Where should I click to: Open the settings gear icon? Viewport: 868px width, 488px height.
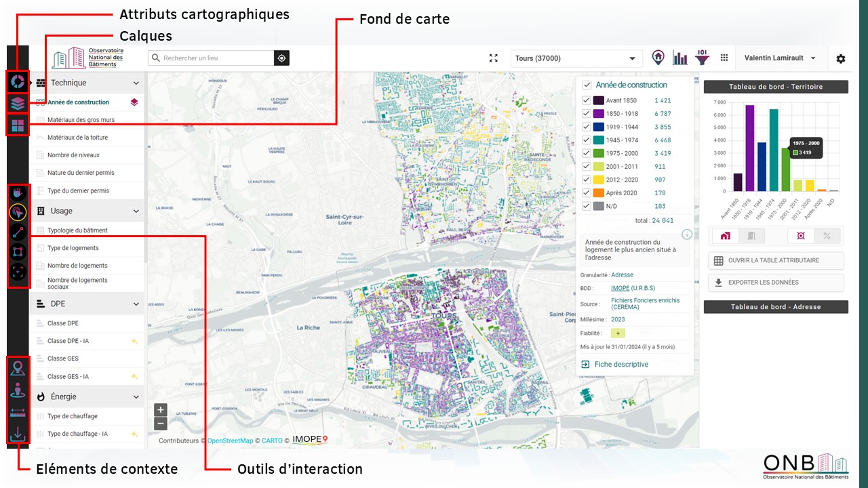pyautogui.click(x=841, y=59)
